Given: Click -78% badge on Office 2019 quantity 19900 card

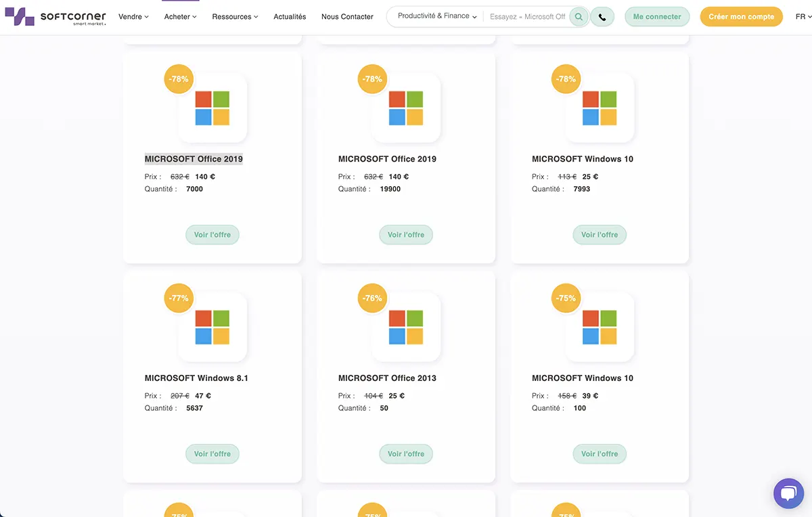Looking at the screenshot, I should [x=373, y=79].
